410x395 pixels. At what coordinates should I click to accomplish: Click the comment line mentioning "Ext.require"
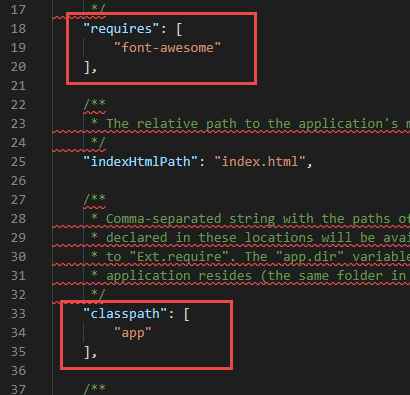(x=250, y=257)
